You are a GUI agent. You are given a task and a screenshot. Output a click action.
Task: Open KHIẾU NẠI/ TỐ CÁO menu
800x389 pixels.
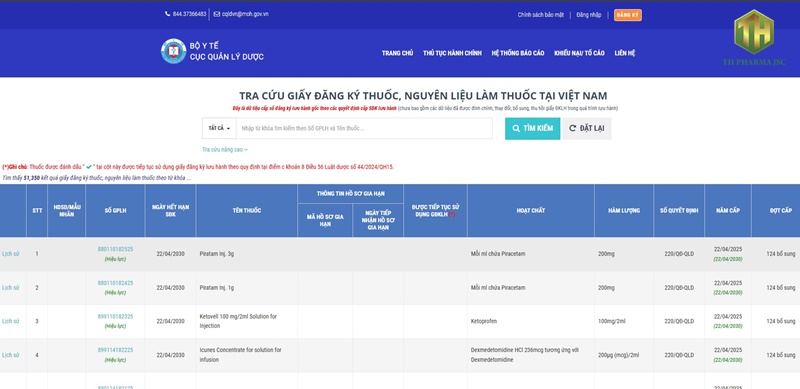[579, 53]
